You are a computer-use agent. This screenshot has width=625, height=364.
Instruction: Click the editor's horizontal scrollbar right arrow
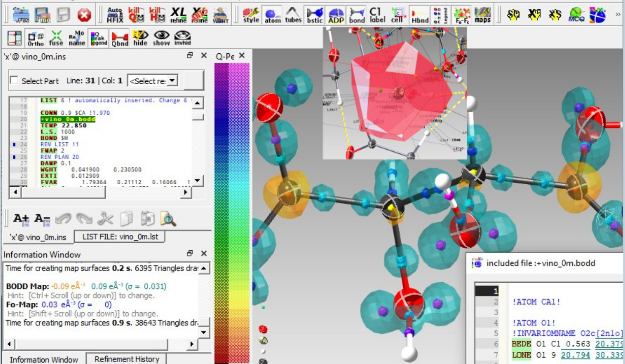[x=185, y=192]
